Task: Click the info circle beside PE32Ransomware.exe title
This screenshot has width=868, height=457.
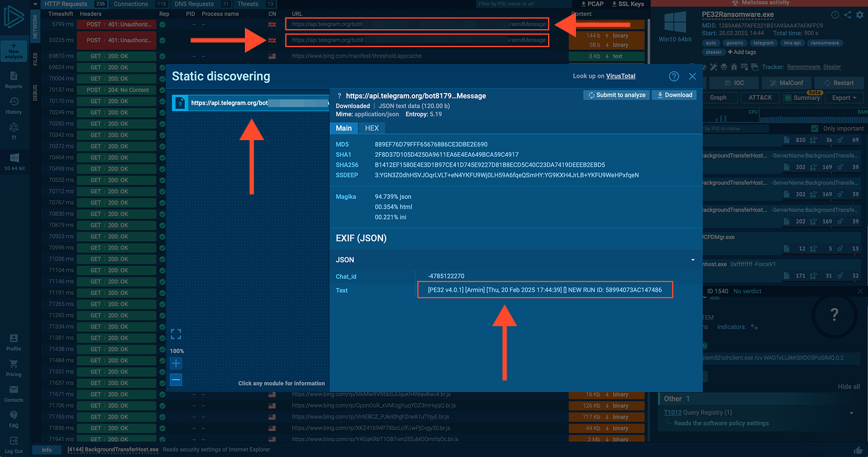Action: tap(835, 15)
